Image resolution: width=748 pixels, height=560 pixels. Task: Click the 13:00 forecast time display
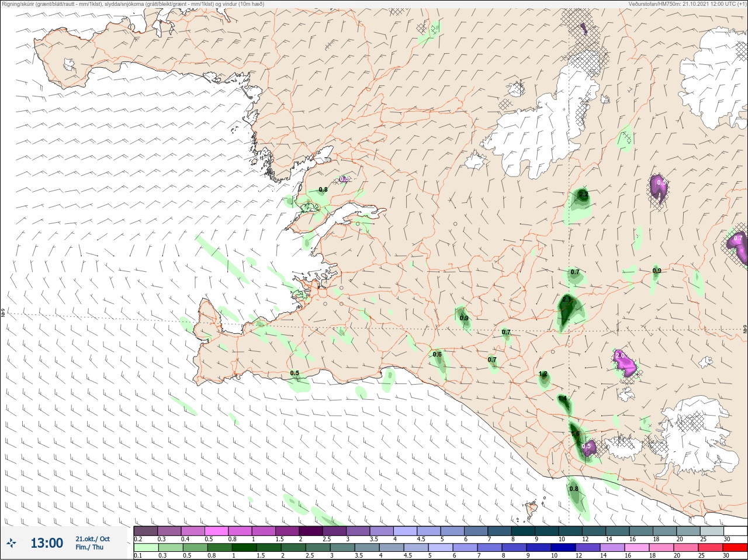click(x=47, y=543)
